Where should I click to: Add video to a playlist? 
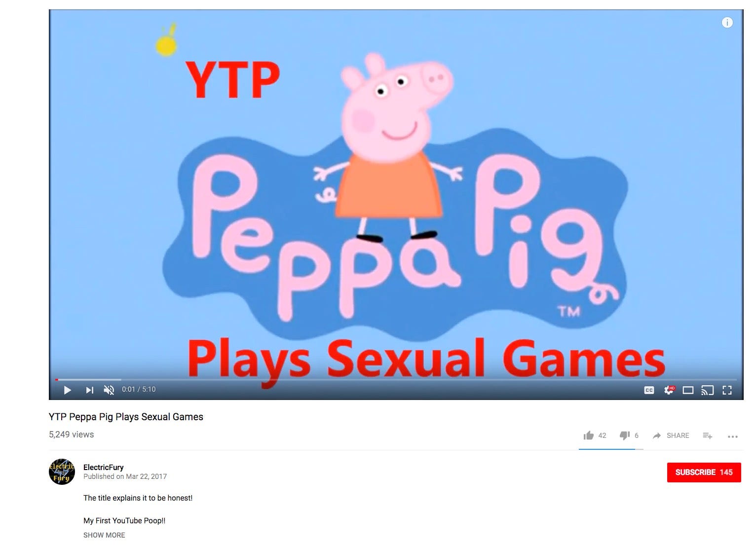[707, 436]
